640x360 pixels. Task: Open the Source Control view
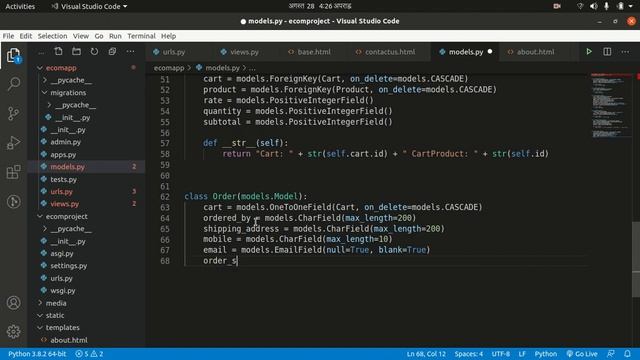13,113
